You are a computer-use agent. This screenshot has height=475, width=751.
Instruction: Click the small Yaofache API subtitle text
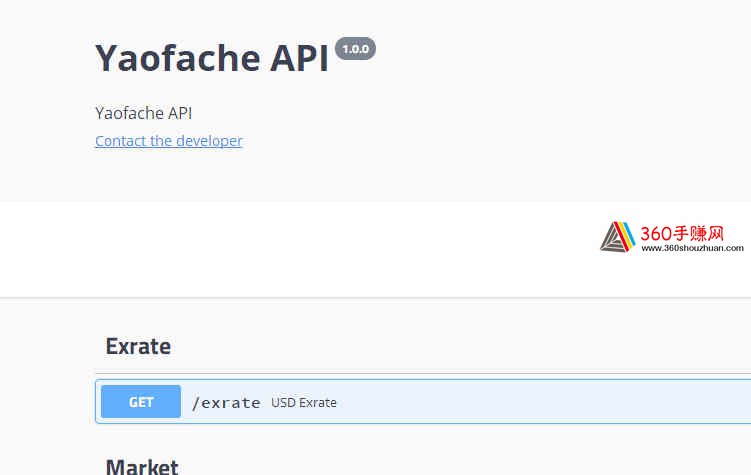pyautogui.click(x=144, y=113)
